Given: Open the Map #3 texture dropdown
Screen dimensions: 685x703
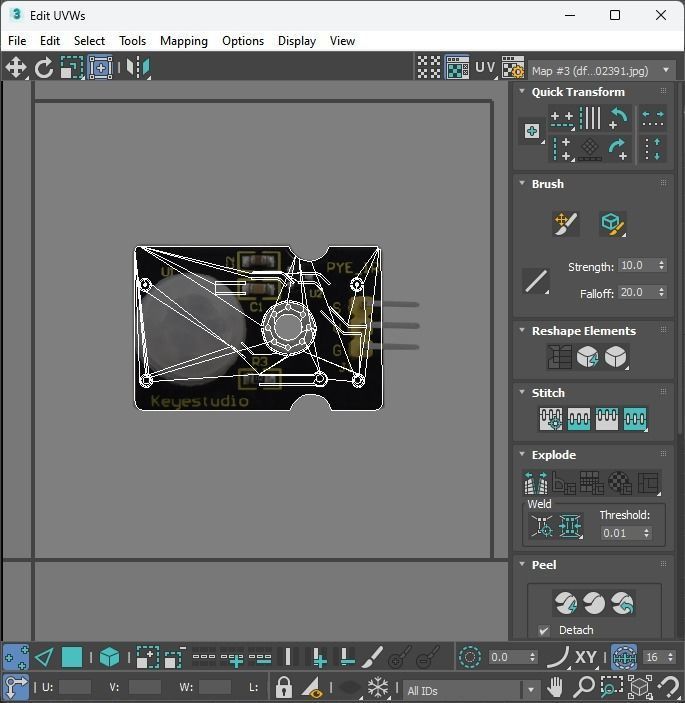Looking at the screenshot, I should coord(602,70).
